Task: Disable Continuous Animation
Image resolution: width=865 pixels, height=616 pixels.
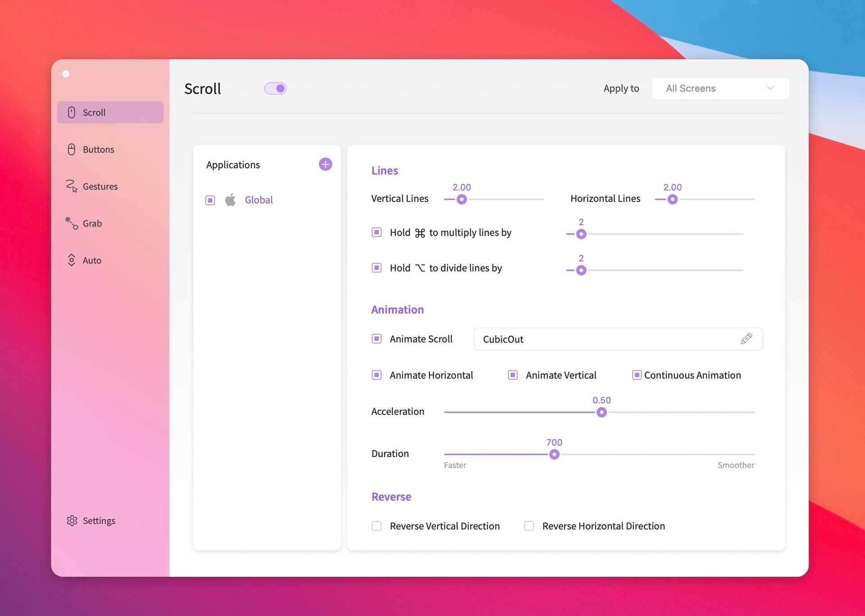Action: (637, 375)
